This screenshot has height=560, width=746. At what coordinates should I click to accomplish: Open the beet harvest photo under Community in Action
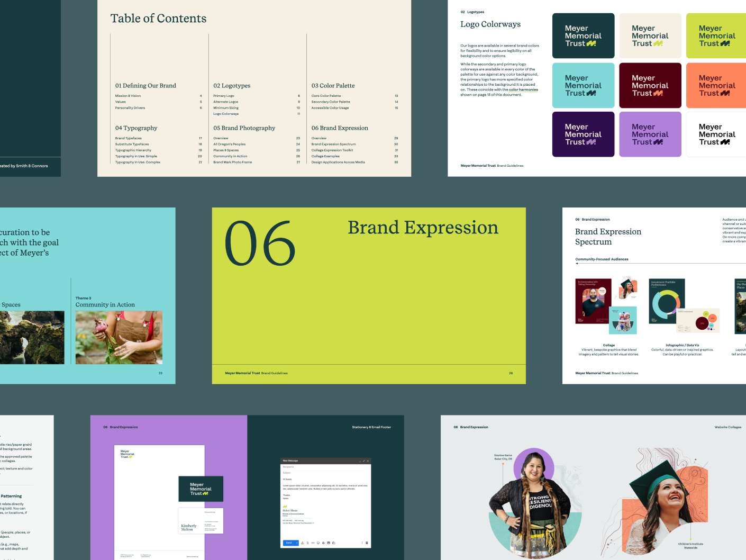pos(119,337)
